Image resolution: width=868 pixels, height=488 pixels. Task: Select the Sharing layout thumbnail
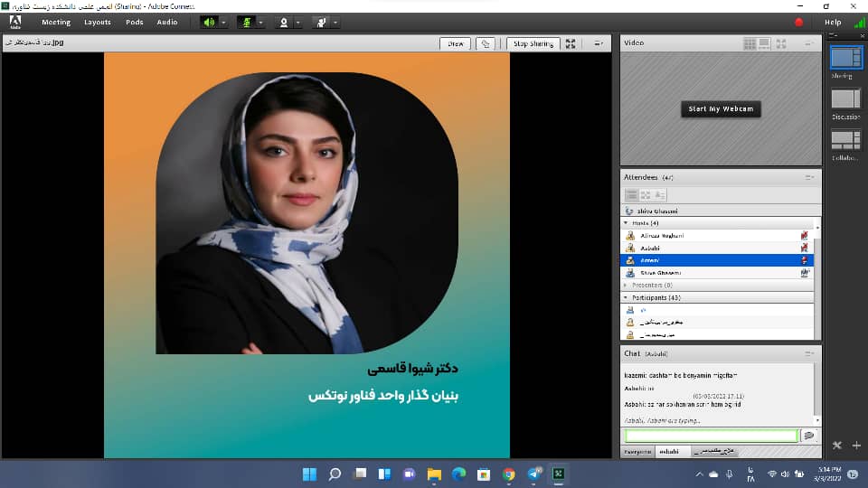[x=845, y=57]
